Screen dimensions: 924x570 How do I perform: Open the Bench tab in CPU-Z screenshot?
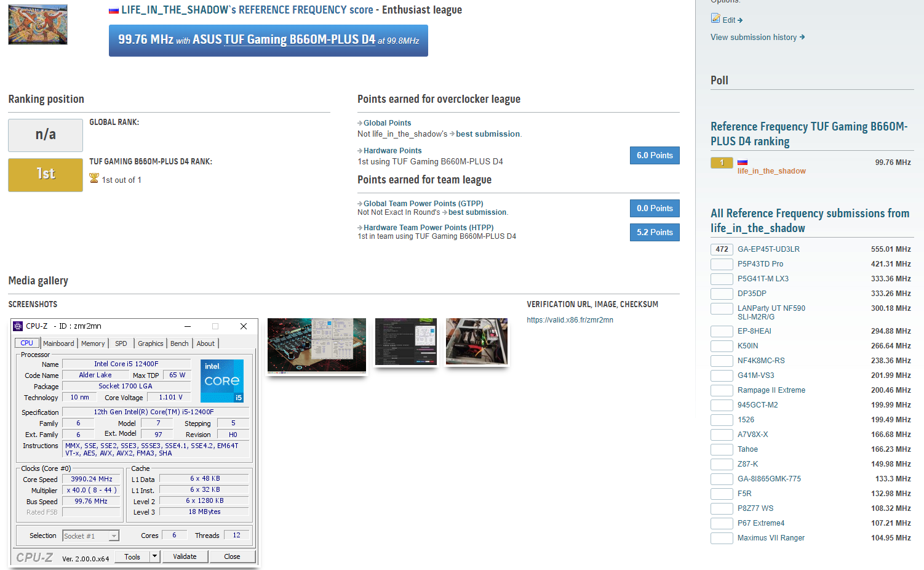(180, 343)
